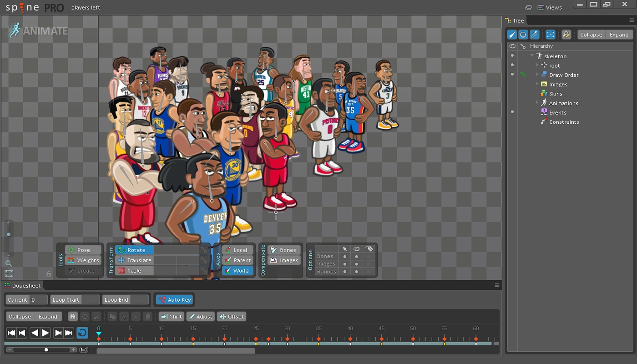The width and height of the screenshot is (637, 364).
Task: Toggle visibility dot for Events row
Action: pos(512,112)
